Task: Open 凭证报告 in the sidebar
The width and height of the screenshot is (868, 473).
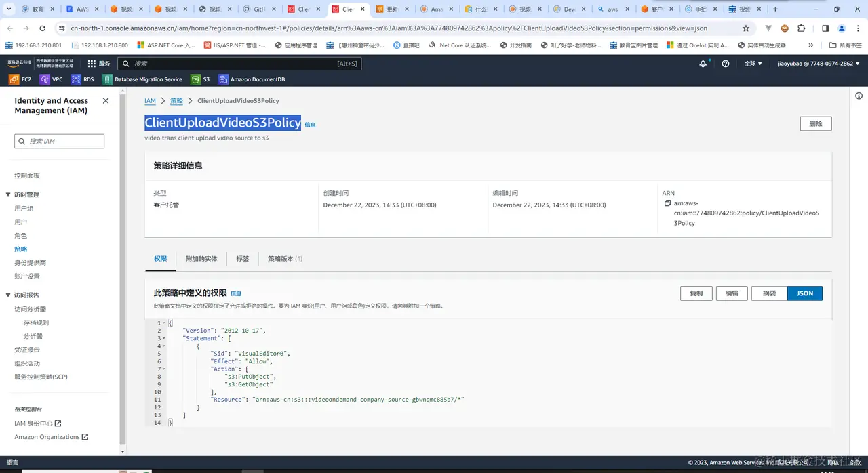Action: [27, 350]
